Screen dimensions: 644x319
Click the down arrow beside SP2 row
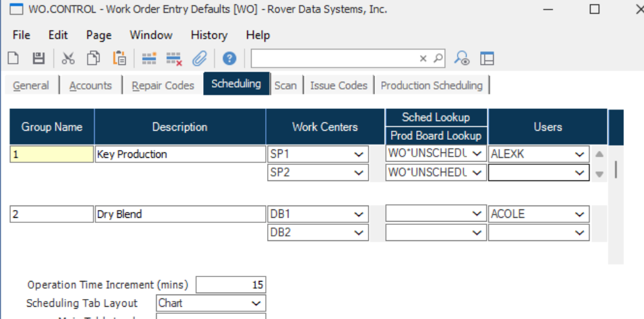coord(599,174)
